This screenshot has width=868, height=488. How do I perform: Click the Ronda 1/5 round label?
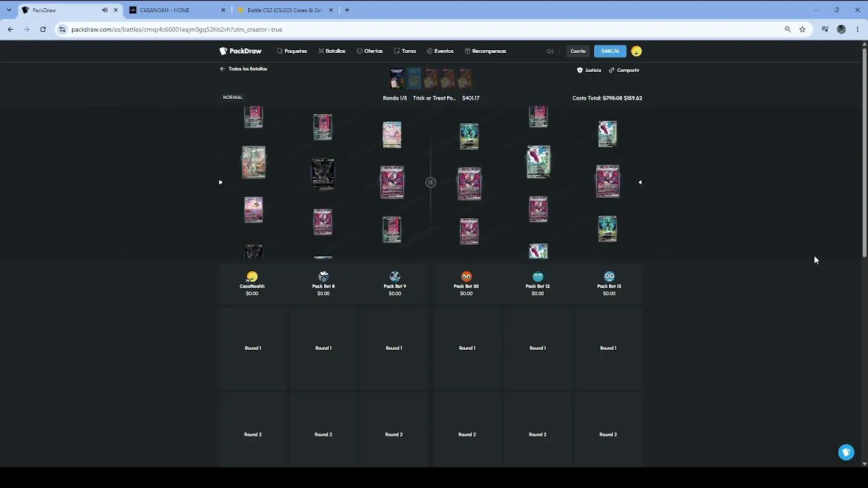coord(395,98)
